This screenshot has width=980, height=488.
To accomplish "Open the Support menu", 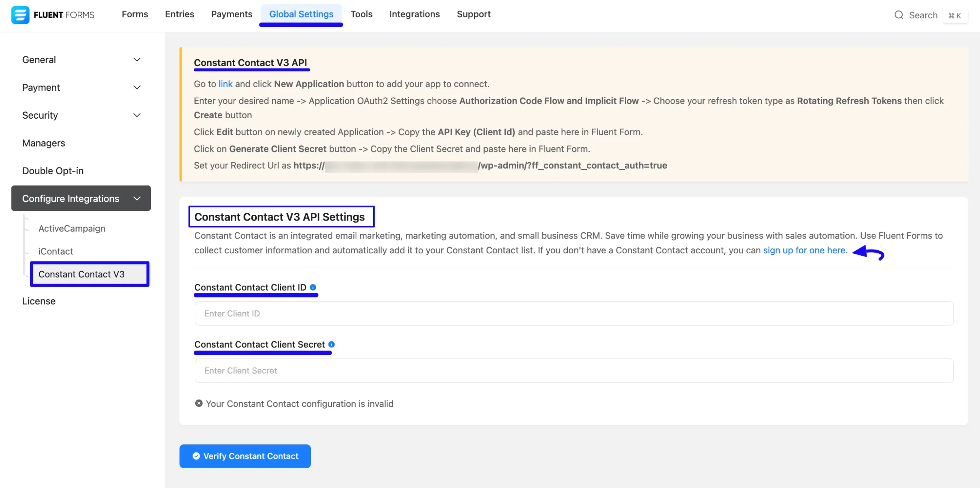I will point(474,14).
